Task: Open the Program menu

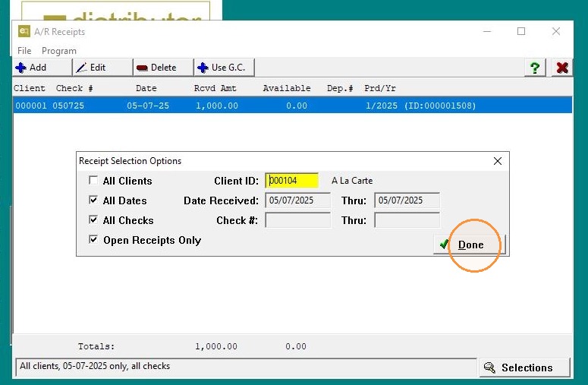Action: [59, 51]
